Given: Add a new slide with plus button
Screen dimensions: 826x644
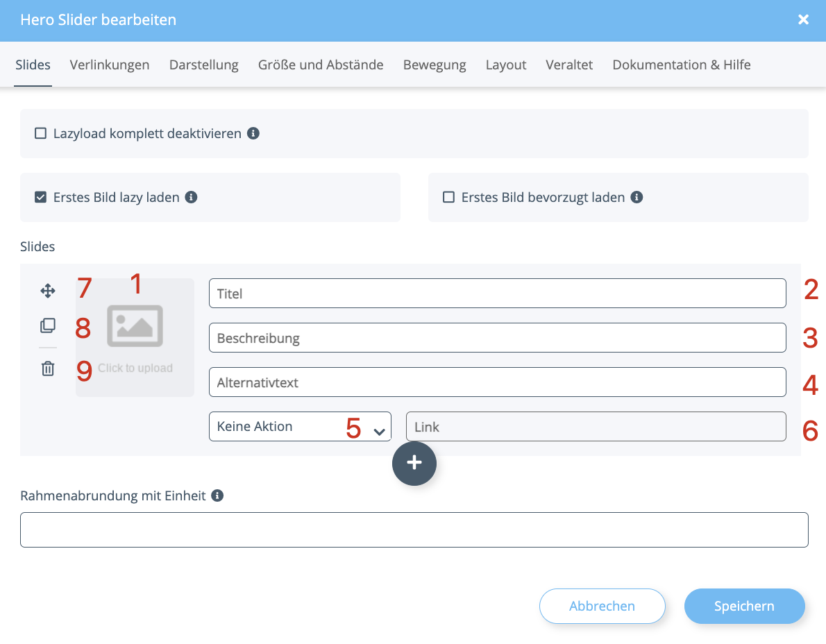Looking at the screenshot, I should click(x=414, y=464).
